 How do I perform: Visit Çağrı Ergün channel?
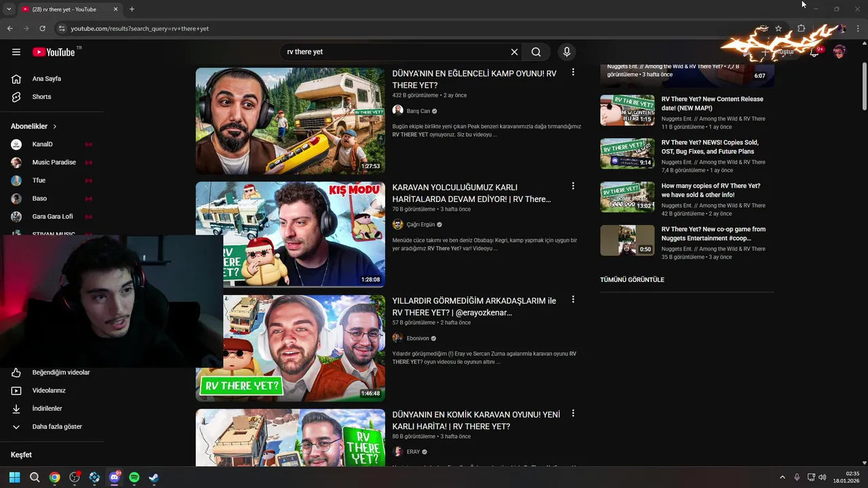[420, 224]
